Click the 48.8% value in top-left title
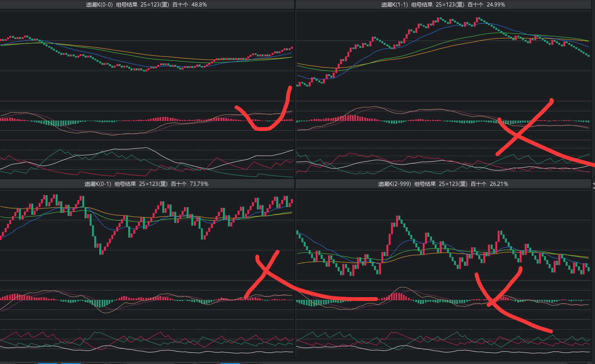This screenshot has width=595, height=364. tap(199, 5)
